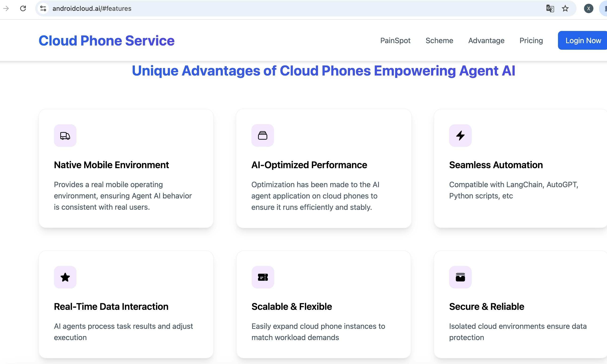Open the PainSpot navigation link
The width and height of the screenshot is (607, 364).
coord(395,41)
